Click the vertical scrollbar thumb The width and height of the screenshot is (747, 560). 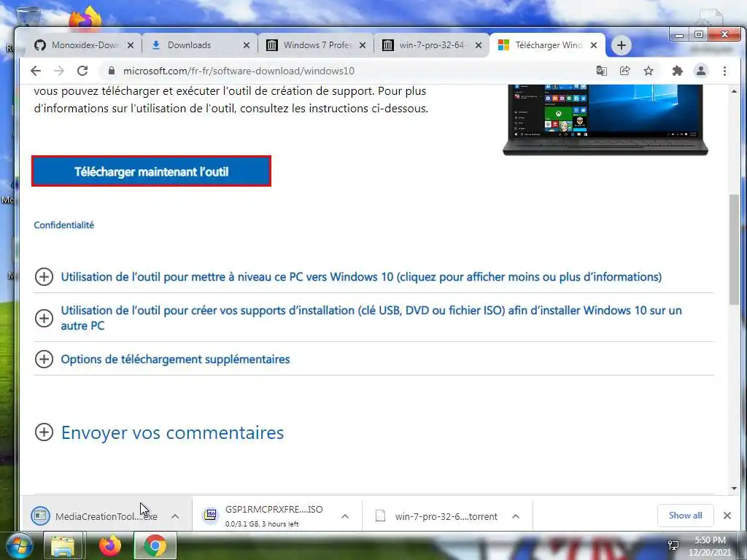click(734, 249)
